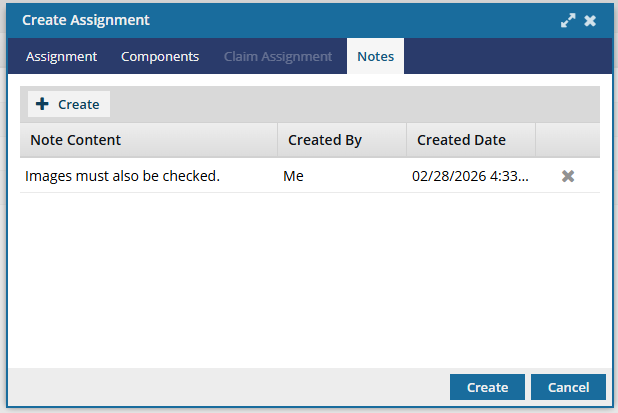Viewport: 618px width, 413px height.
Task: Click the blank column header above the delete icon
Action: click(567, 140)
